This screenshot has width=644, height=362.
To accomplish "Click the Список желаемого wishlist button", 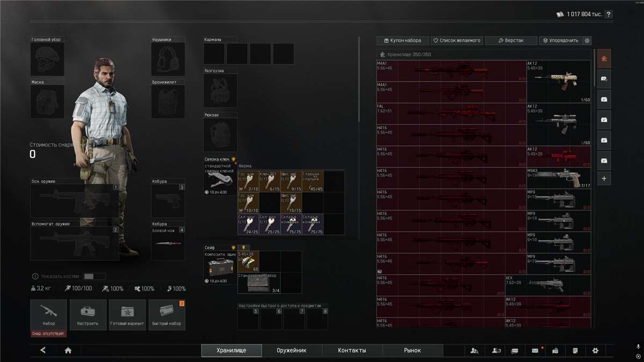I will [x=457, y=40].
